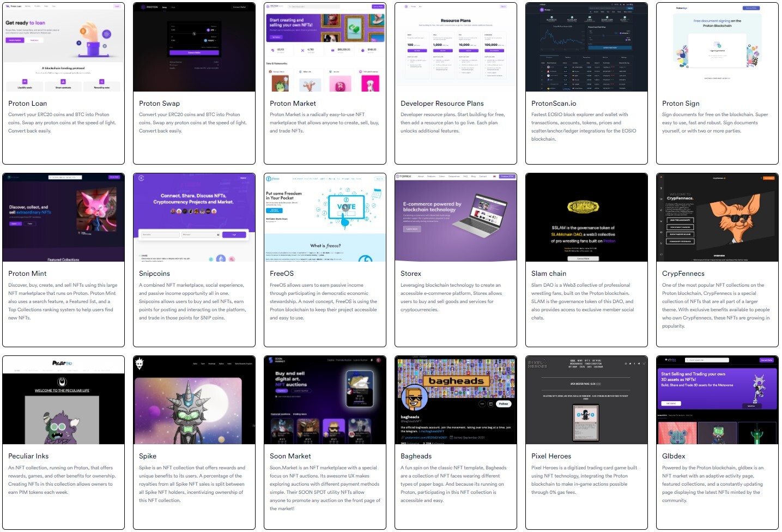This screenshot has width=782, height=532.
Task: Open the Spike character preview image
Action: [194, 401]
